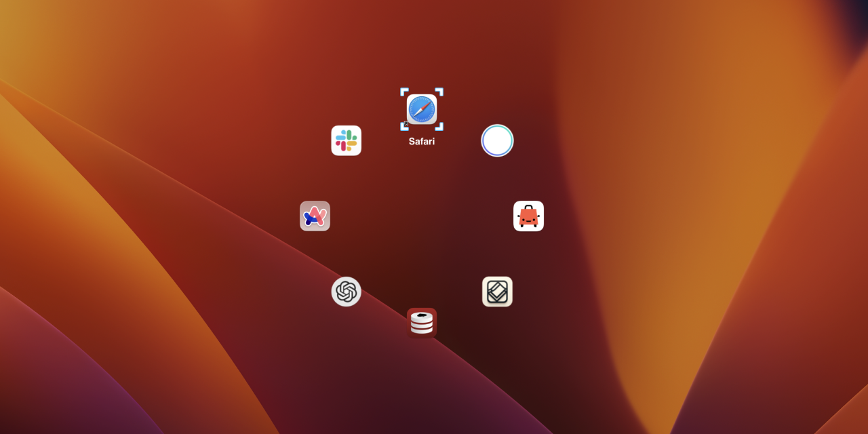Open the Arc browser icon
The width and height of the screenshot is (868, 434).
pos(315,216)
